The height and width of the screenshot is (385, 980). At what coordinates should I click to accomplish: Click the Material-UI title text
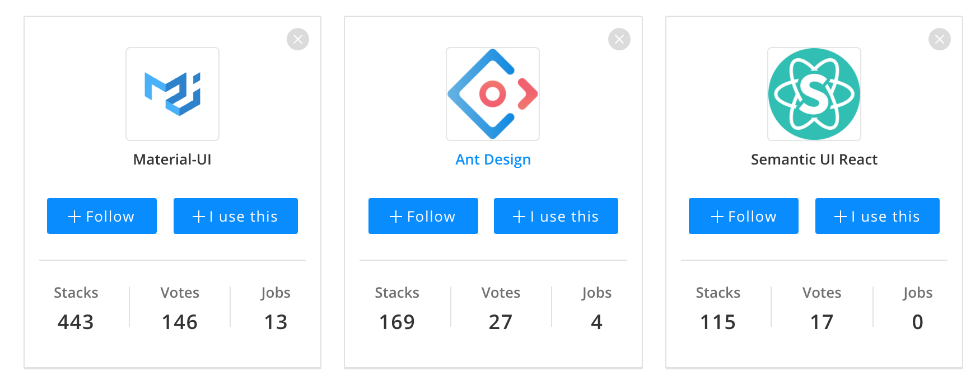pyautogui.click(x=172, y=159)
